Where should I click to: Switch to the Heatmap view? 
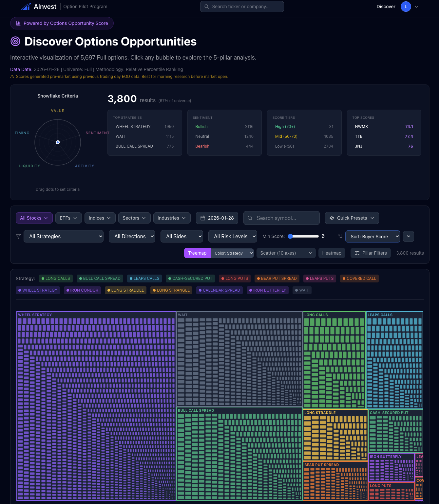tap(332, 253)
